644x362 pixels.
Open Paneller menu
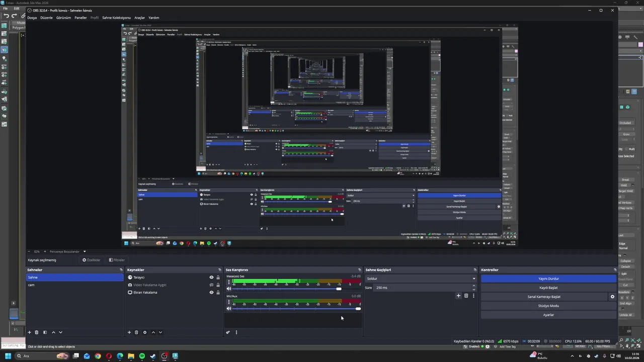click(x=80, y=18)
